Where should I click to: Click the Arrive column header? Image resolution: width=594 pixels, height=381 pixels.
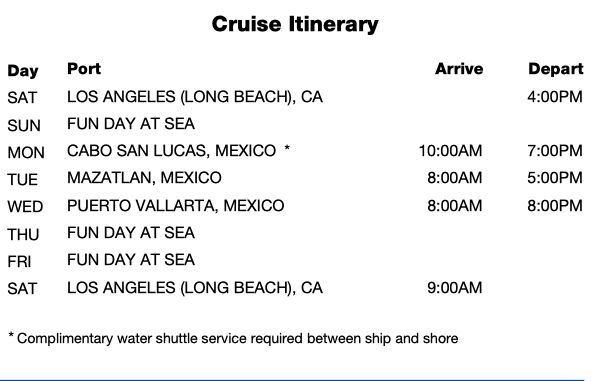459,69
